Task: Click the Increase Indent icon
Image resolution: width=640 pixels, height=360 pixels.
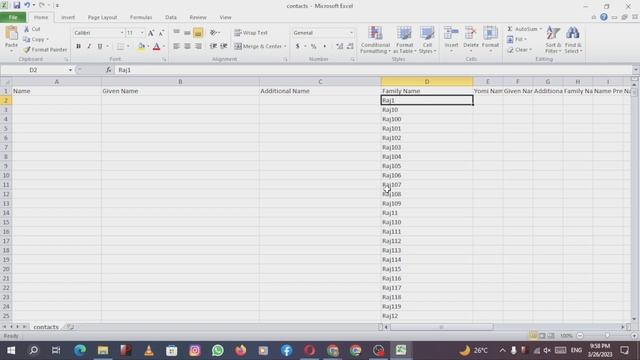Action: [x=224, y=46]
